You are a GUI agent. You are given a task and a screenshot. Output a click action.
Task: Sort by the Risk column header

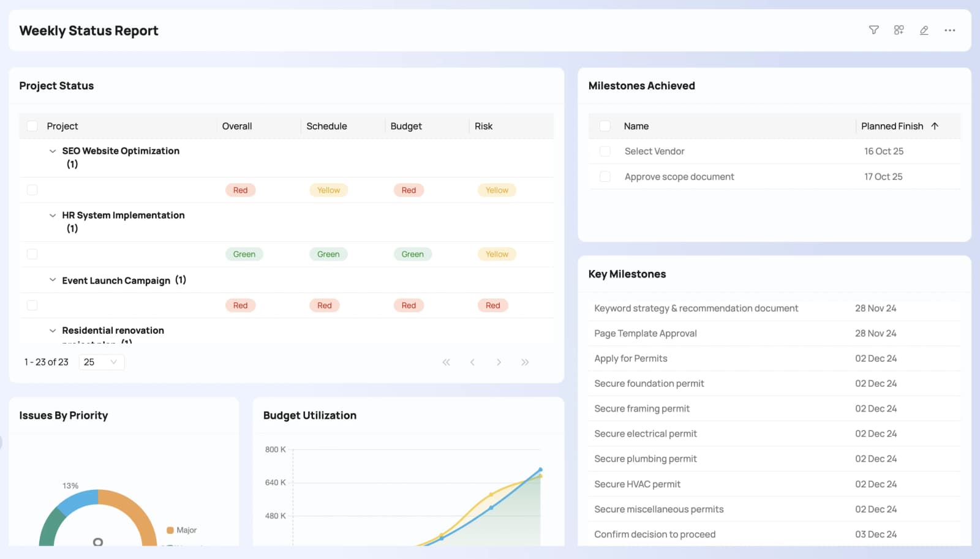pyautogui.click(x=483, y=126)
